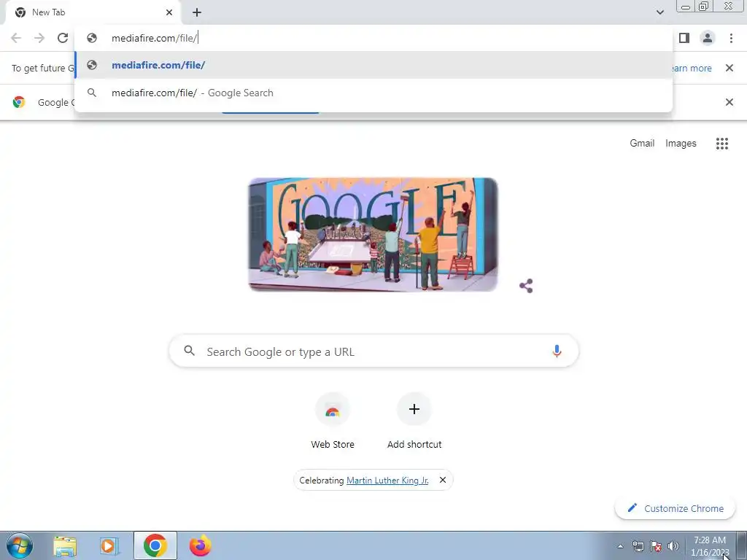Image resolution: width=747 pixels, height=560 pixels.
Task: Click the globe icon in the address bar
Action: (92, 38)
